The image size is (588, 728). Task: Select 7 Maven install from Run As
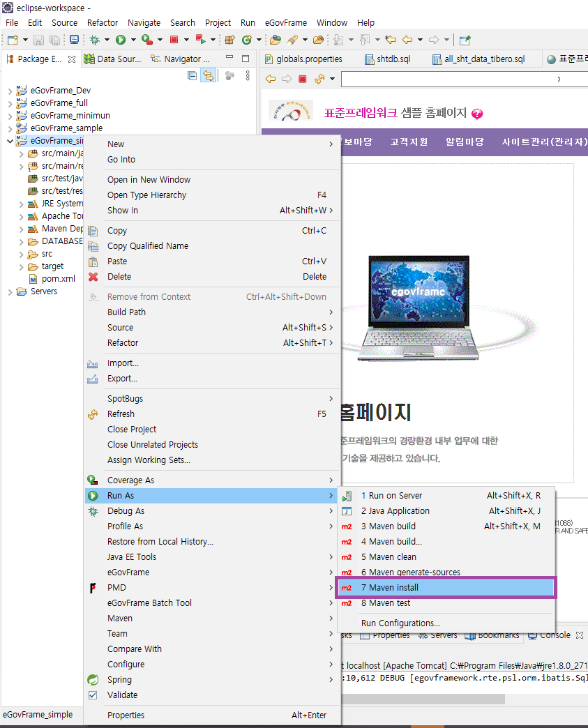[446, 588]
